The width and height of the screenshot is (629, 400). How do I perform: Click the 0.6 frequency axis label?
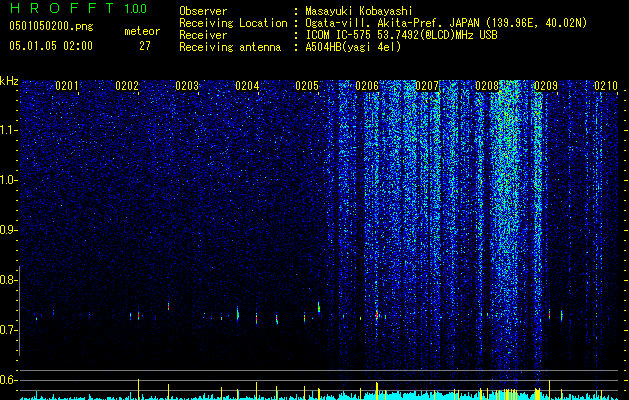[8, 380]
